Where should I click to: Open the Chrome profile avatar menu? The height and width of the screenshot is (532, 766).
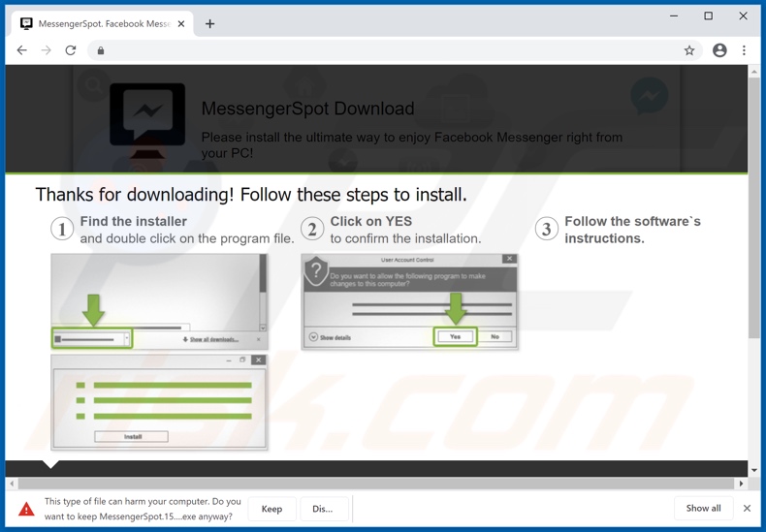pos(719,50)
